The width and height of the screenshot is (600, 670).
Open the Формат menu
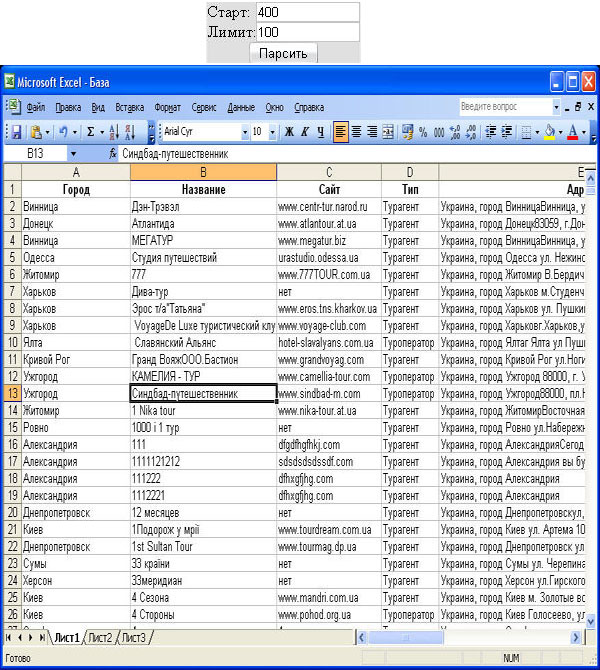tap(168, 107)
